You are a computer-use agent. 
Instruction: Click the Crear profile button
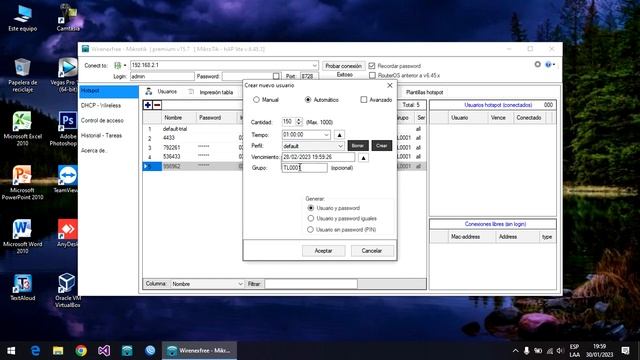click(x=382, y=146)
